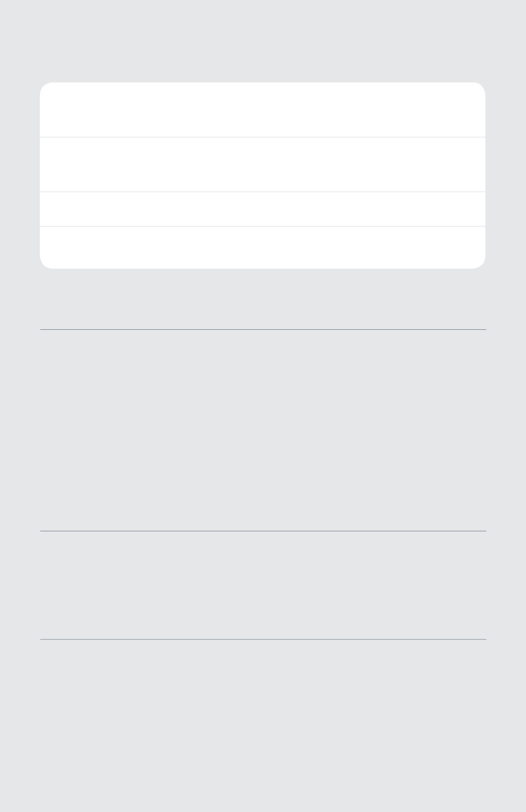The image size is (526, 812).
Task: Click the empty area beneath the last separator
Action: click(263, 726)
